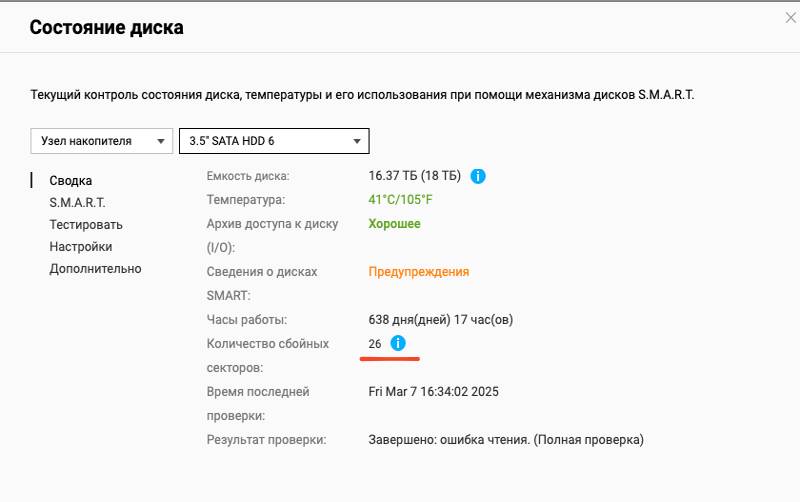Close the Состояние диска dialog
This screenshot has width=800, height=502.
pos(792,18)
